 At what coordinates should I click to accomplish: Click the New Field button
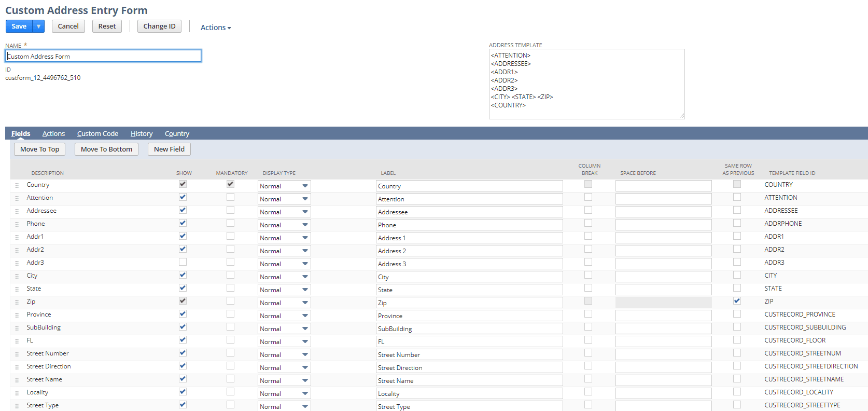point(169,149)
